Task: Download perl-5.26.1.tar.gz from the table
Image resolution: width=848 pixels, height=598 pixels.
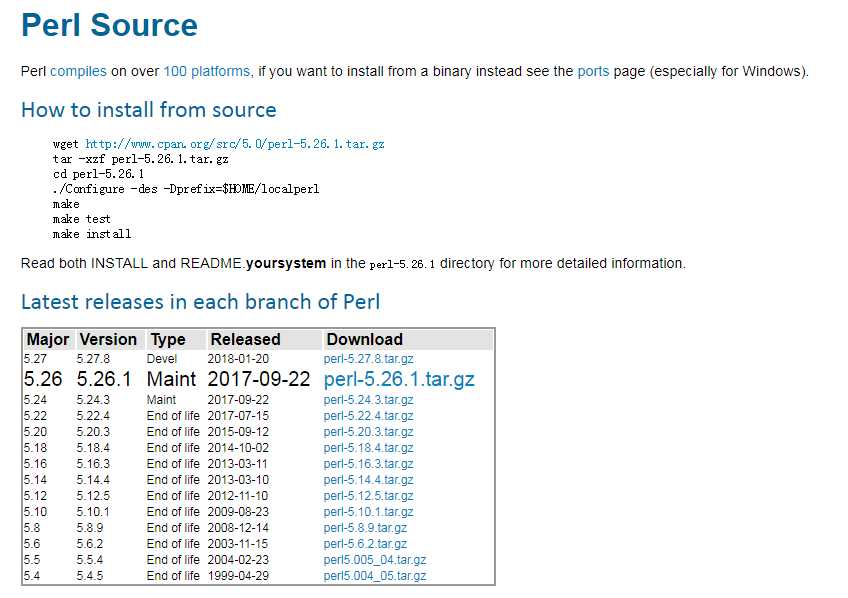Action: [x=399, y=379]
